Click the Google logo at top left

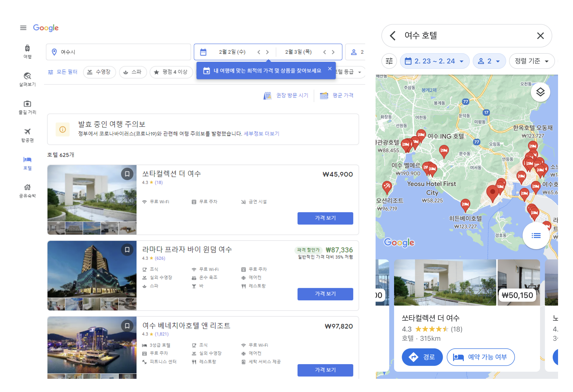46,28
